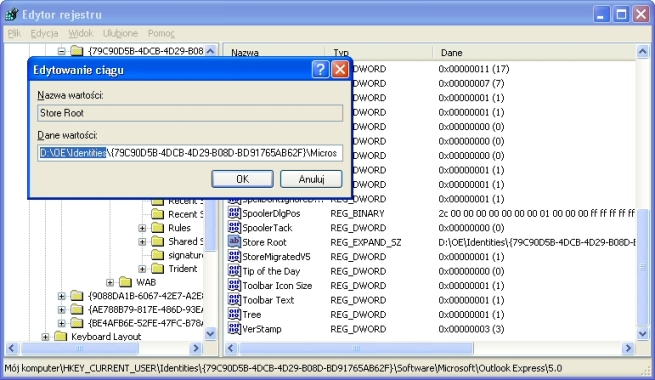Expand the Trident key
Viewport: 655px width, 380px height.
(x=142, y=269)
